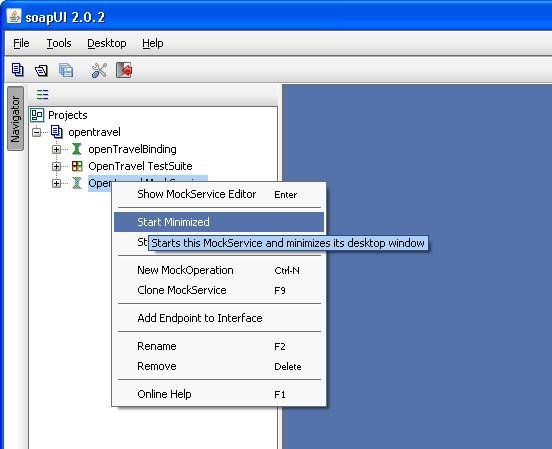The image size is (552, 449).
Task: Open the Help menu
Action: click(x=152, y=43)
